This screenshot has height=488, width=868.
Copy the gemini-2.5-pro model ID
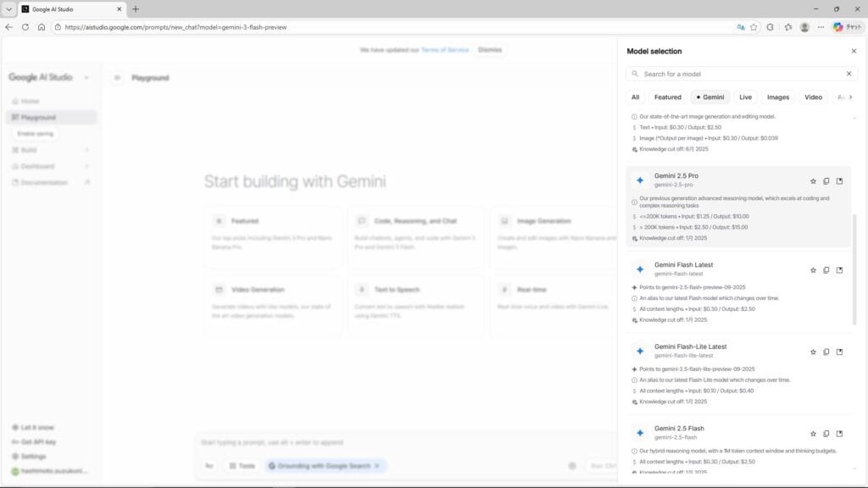[x=826, y=181]
